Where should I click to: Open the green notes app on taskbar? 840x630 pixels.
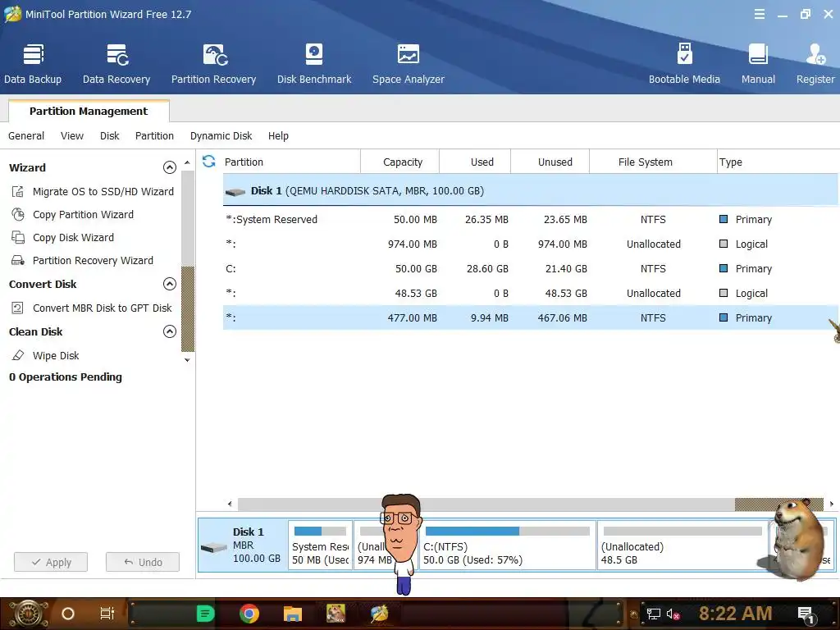tap(206, 614)
